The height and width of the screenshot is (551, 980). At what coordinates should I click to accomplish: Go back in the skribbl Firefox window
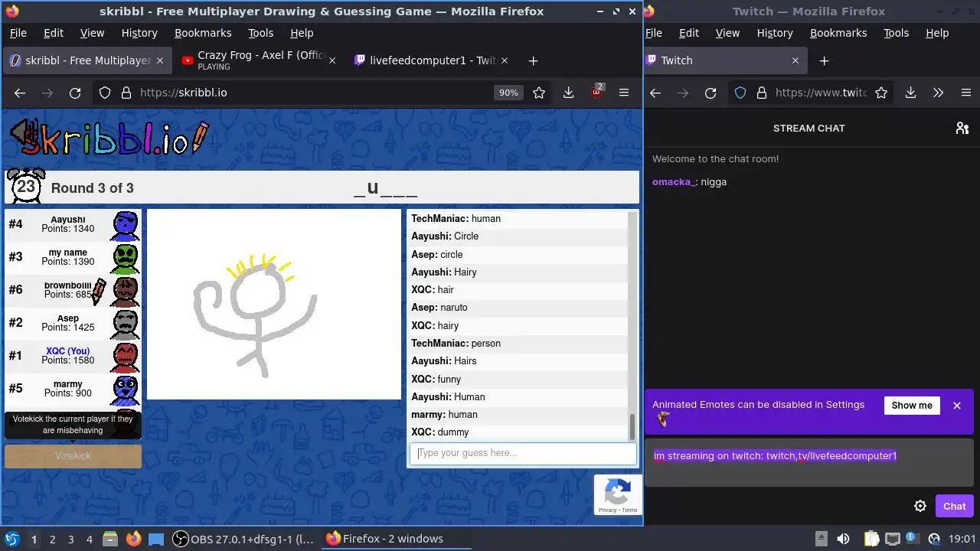pos(20,93)
